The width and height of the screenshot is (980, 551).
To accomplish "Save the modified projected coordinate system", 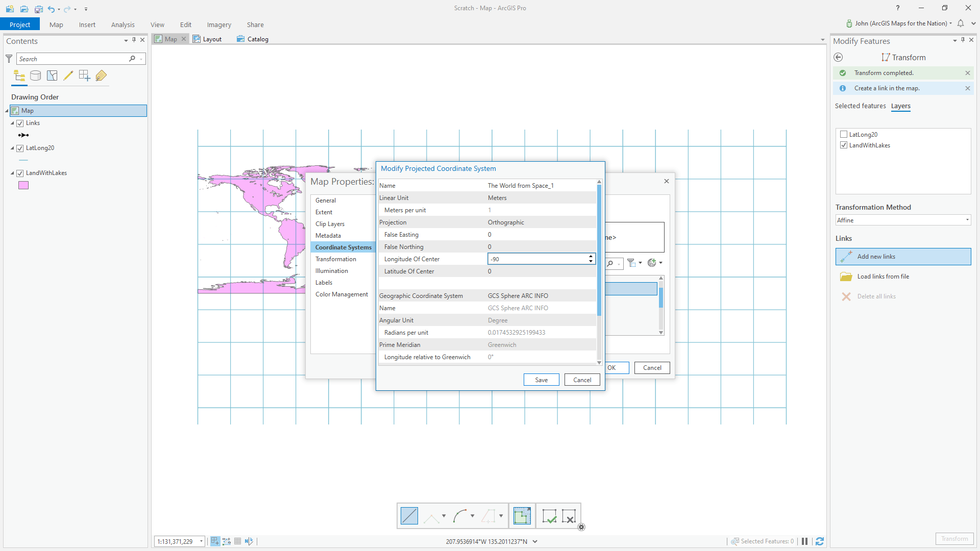I will pos(541,380).
